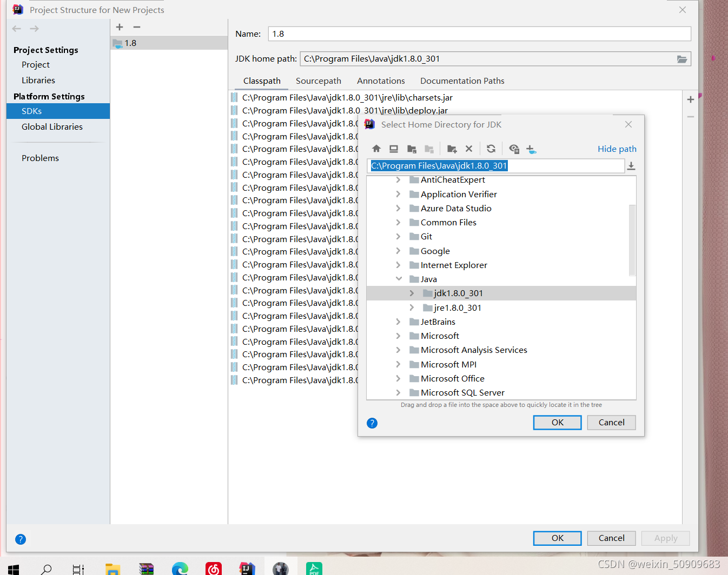Open Microsoft Edge from taskbar

pos(180,569)
